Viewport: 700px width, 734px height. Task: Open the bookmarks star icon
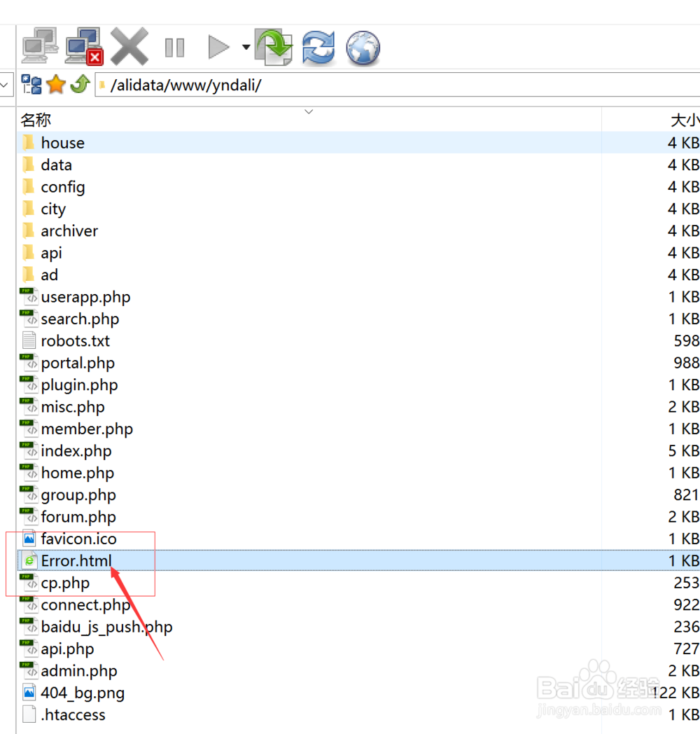click(x=56, y=84)
